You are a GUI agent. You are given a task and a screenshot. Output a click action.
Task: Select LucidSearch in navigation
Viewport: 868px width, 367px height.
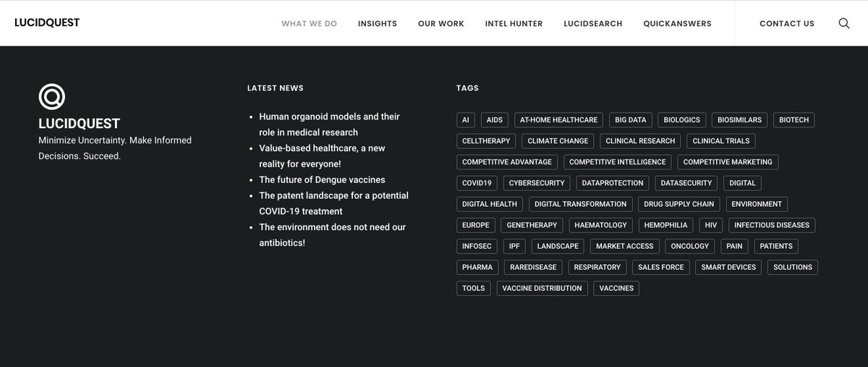point(593,23)
